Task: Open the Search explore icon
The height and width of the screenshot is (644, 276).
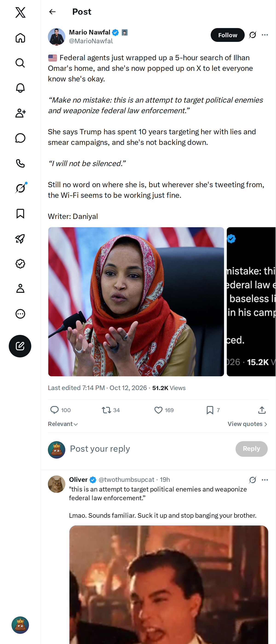Action: point(20,63)
